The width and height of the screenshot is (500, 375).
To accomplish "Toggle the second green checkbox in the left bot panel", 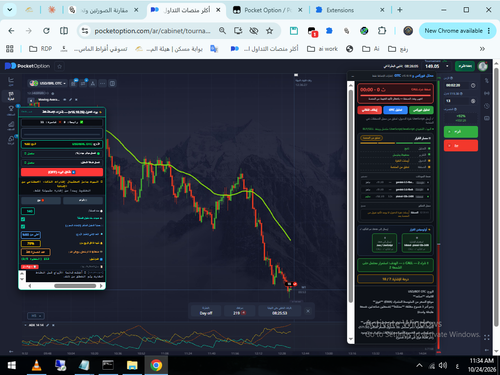I will click(x=23, y=226).
